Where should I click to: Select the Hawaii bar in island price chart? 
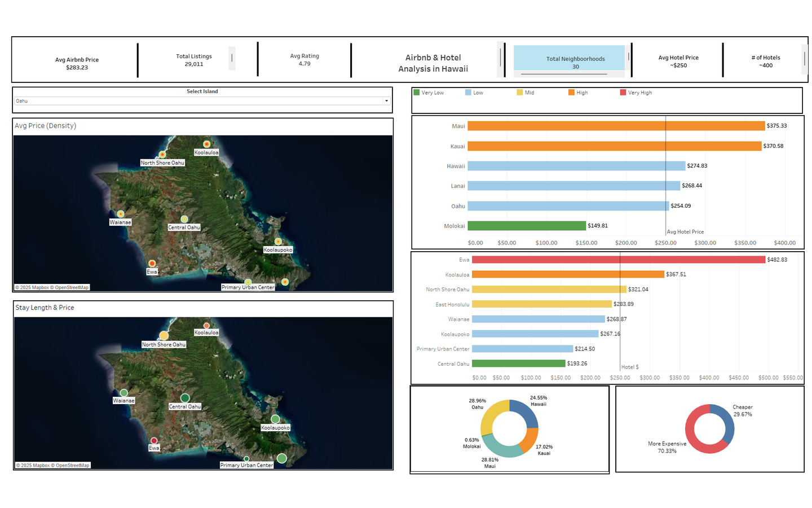(x=577, y=166)
